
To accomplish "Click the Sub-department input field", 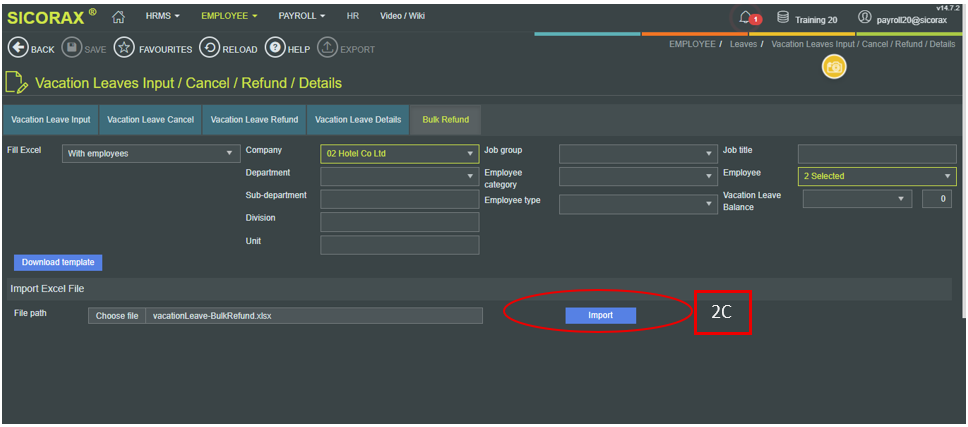I will pyautogui.click(x=399, y=199).
